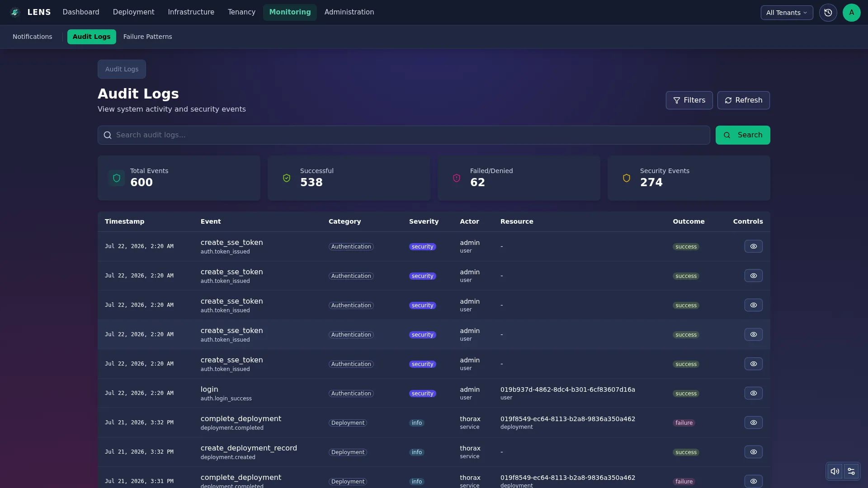This screenshot has height=488, width=868.
Task: Click the Resource column header
Action: [517, 221]
